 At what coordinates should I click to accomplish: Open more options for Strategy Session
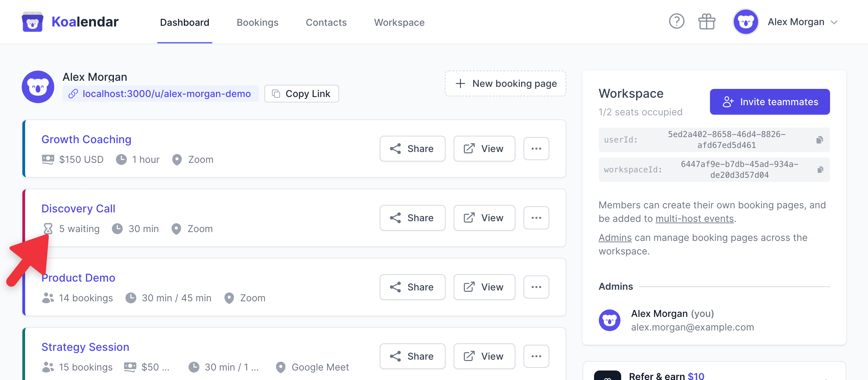536,356
